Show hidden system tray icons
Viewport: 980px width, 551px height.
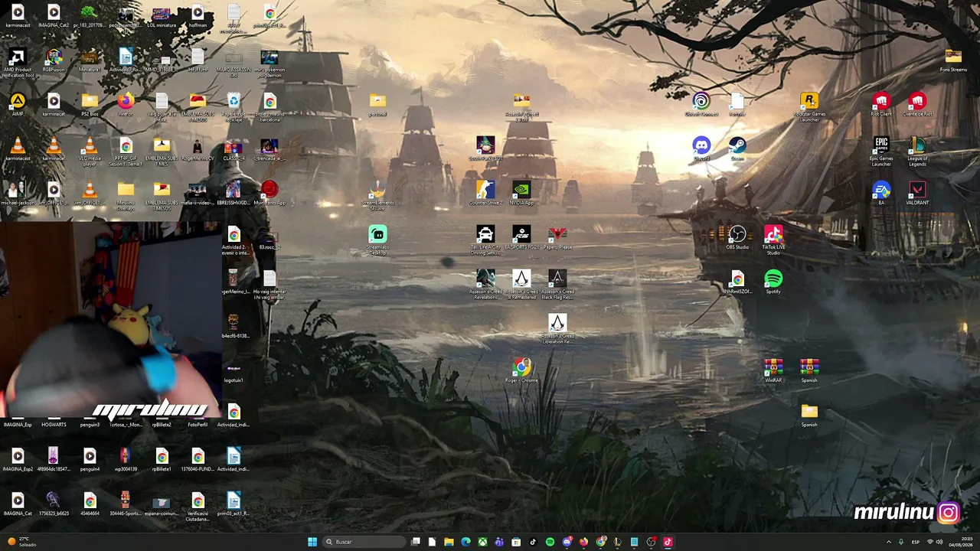click(x=889, y=542)
